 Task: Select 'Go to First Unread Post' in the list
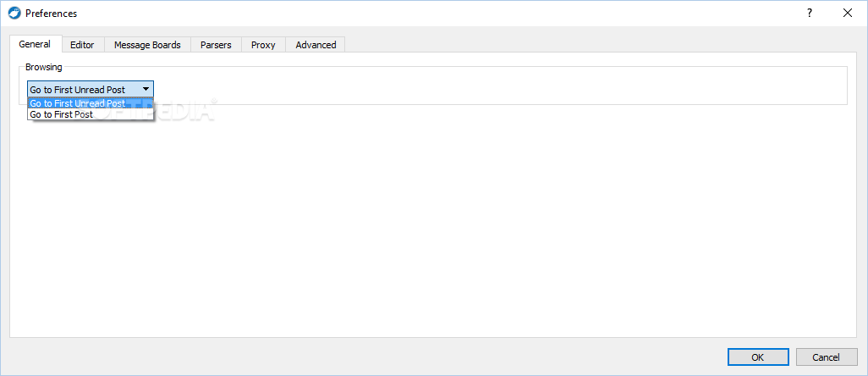(x=91, y=103)
